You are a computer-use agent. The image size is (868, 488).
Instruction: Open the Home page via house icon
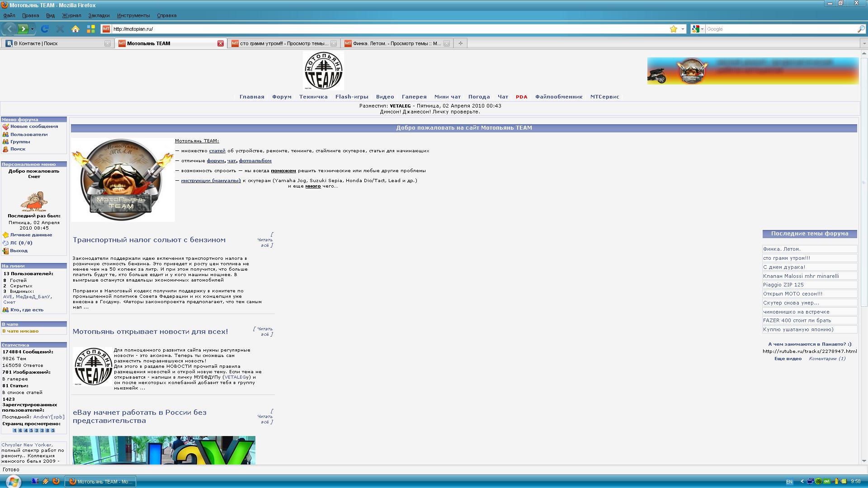[x=75, y=29]
